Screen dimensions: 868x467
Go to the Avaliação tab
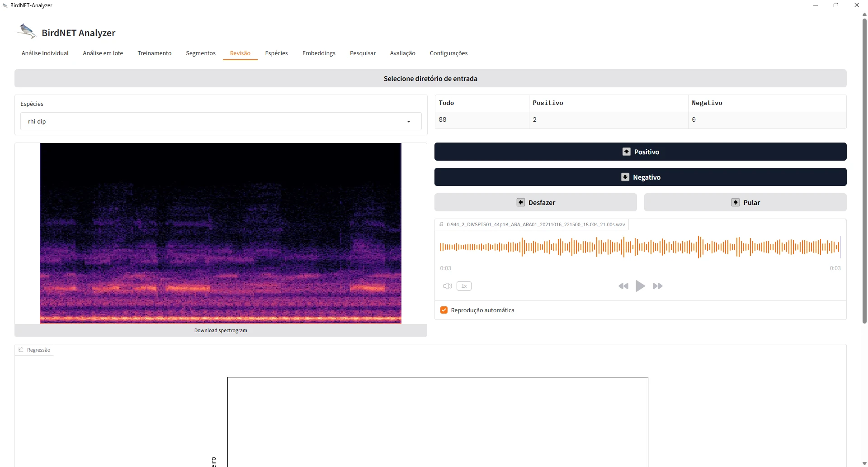click(403, 53)
